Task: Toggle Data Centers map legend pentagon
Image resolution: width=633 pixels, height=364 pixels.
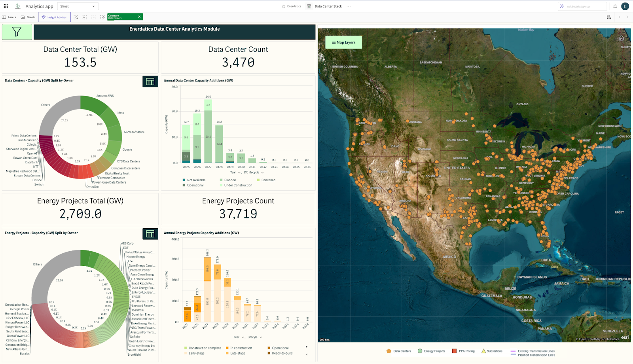Action: [x=389, y=351]
